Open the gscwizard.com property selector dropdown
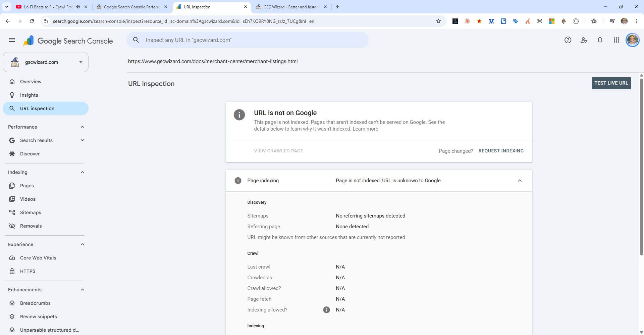The width and height of the screenshot is (644, 335). pyautogui.click(x=46, y=62)
